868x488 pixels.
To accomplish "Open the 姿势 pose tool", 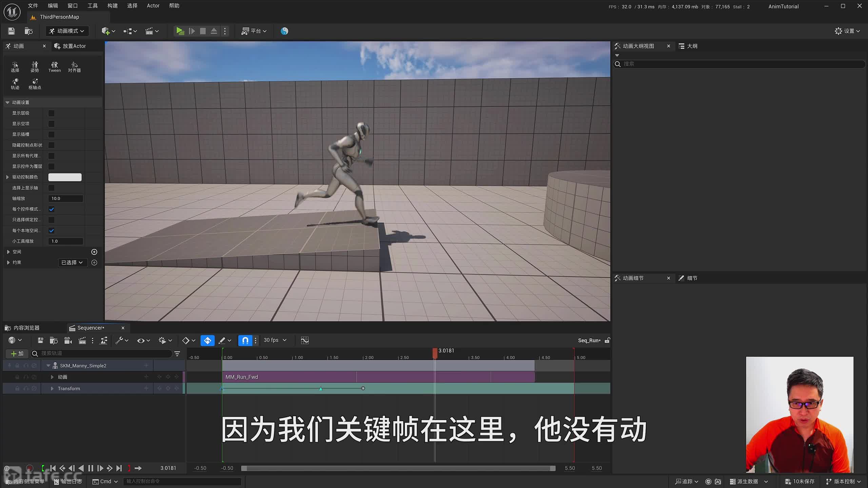I will pyautogui.click(x=35, y=66).
